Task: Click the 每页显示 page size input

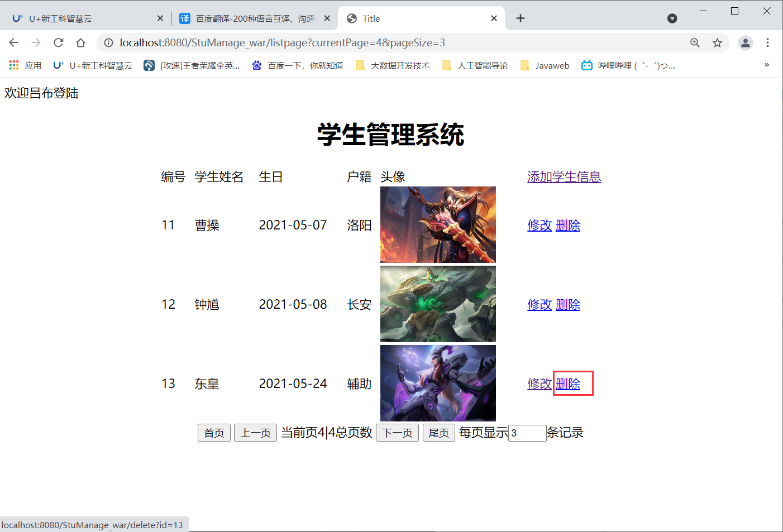Action: tap(527, 433)
